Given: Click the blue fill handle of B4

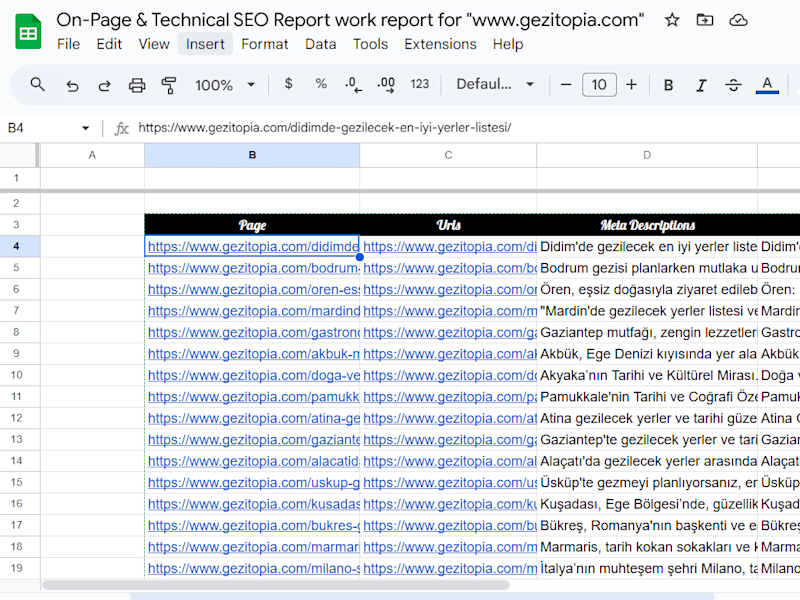Looking at the screenshot, I should (x=360, y=257).
